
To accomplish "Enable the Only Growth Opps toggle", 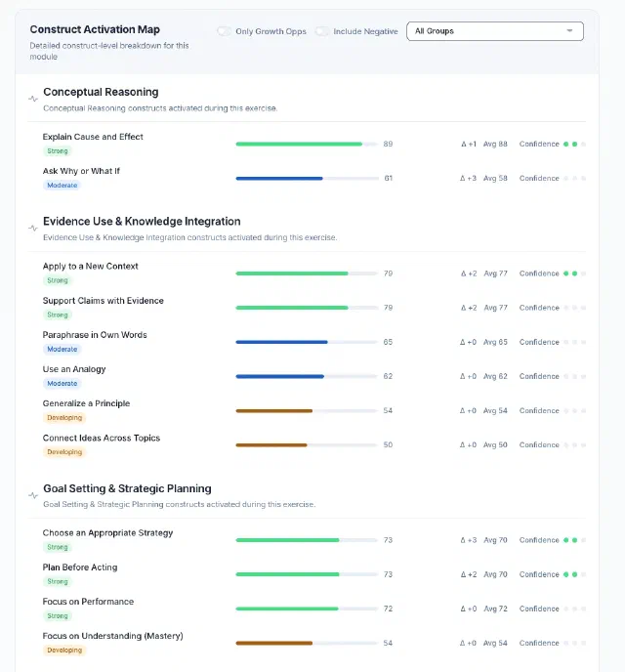I will pyautogui.click(x=224, y=31).
